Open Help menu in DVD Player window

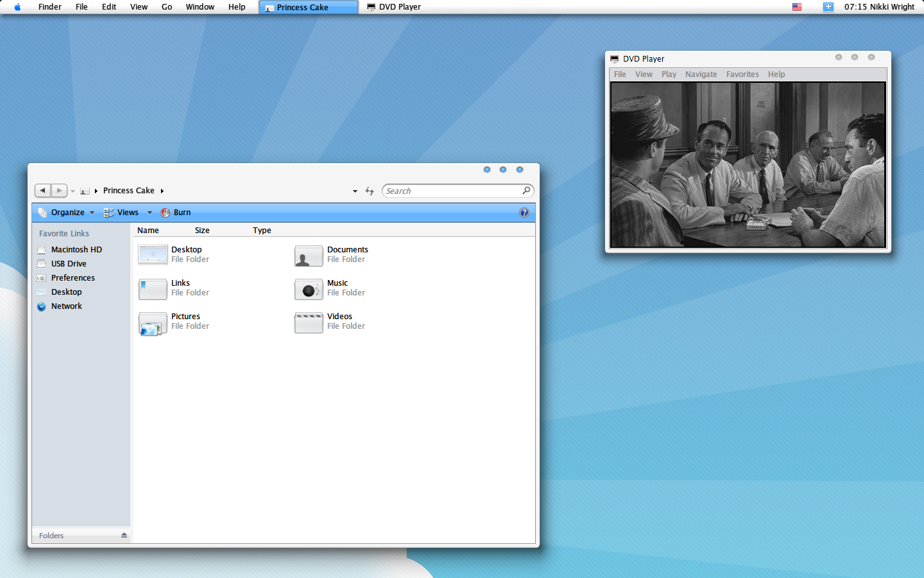pos(776,74)
